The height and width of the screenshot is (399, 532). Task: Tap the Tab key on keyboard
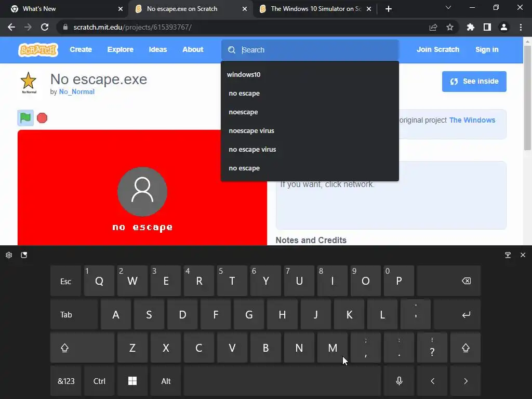tap(74, 314)
